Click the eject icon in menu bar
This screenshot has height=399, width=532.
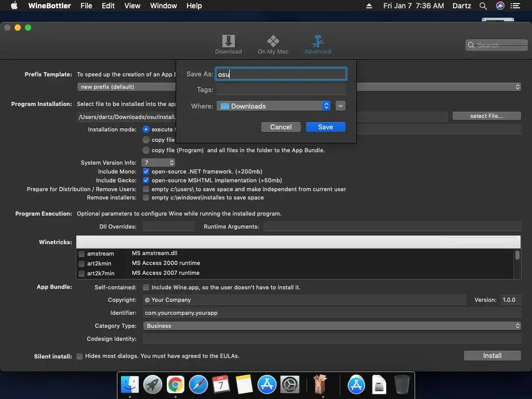pyautogui.click(x=369, y=6)
